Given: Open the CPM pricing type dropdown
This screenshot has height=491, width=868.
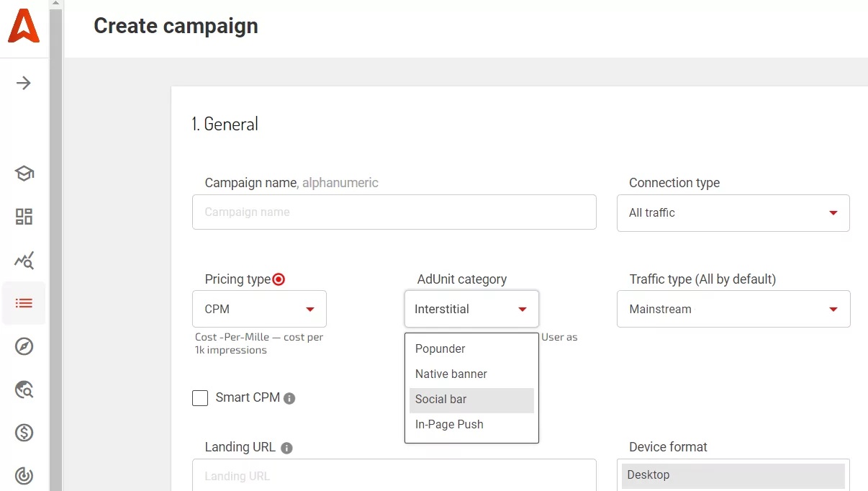Looking at the screenshot, I should click(259, 310).
